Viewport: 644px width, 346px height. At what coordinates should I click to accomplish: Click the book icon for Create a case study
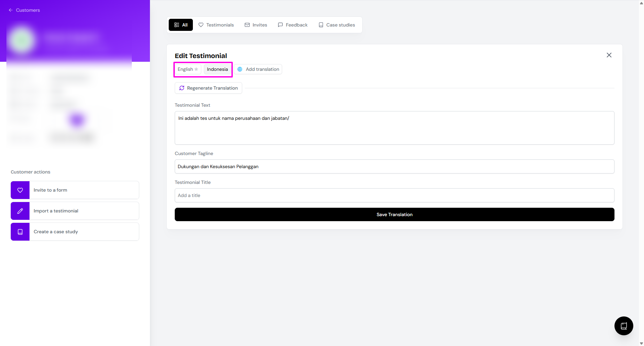coord(20,232)
